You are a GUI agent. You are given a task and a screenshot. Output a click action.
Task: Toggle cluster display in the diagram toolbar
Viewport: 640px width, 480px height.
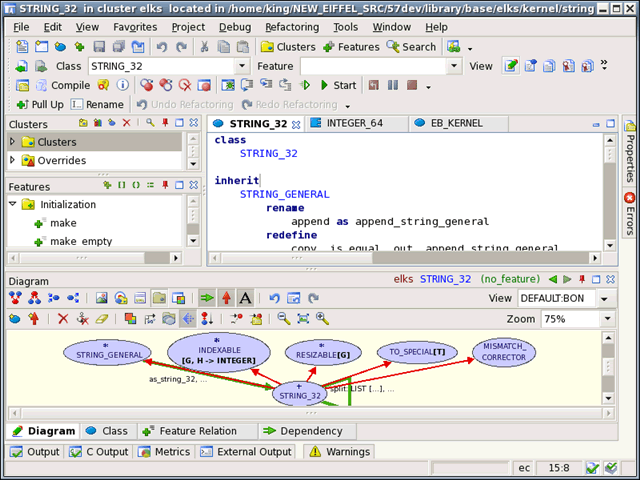[159, 298]
